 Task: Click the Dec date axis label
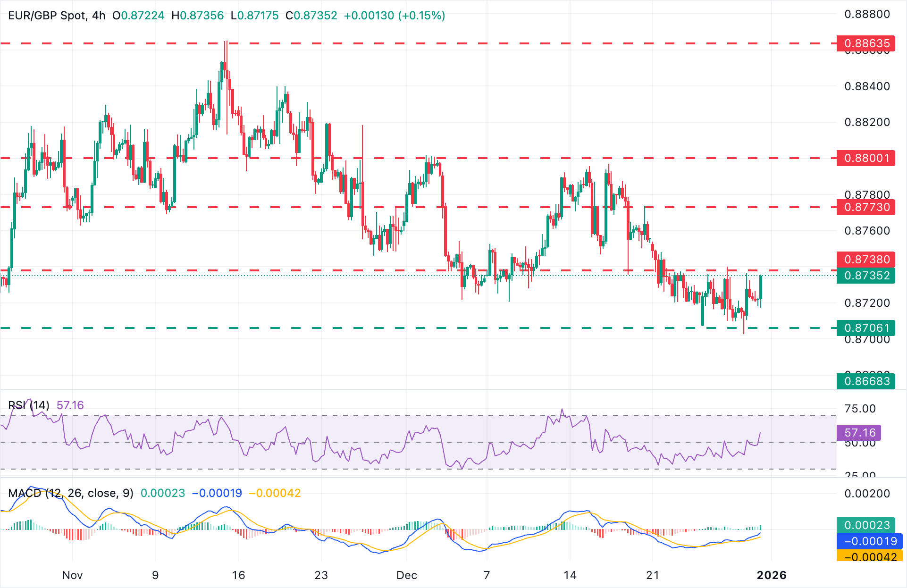click(x=408, y=576)
